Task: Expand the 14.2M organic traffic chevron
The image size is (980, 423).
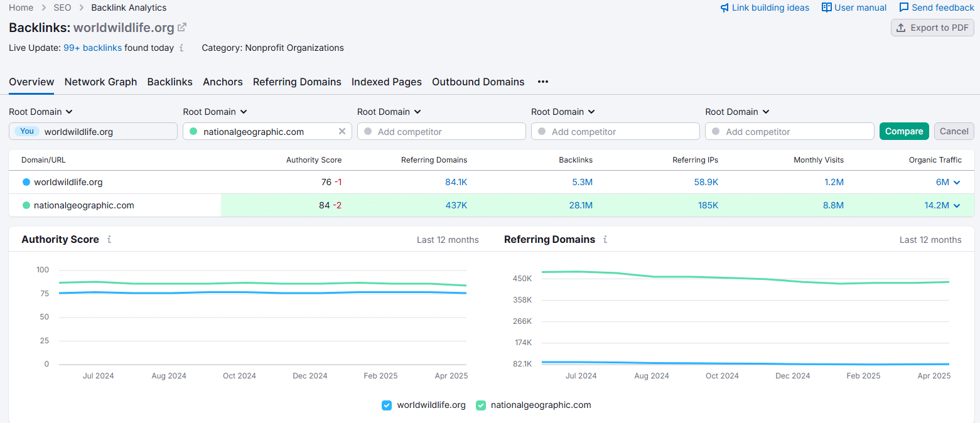Action: 957,205
